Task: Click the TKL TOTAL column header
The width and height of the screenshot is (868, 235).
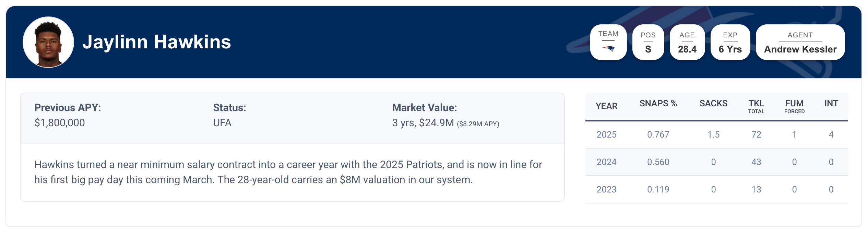Action: point(756,106)
